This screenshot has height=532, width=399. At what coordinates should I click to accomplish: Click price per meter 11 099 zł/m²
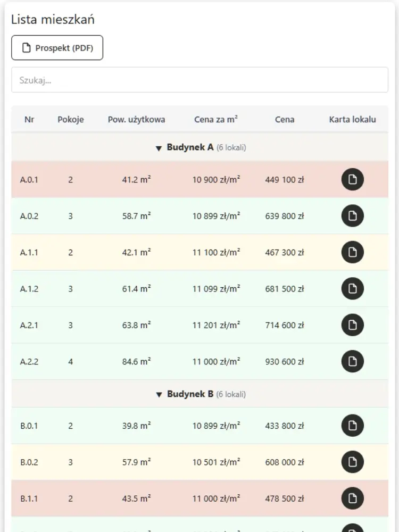216,288
